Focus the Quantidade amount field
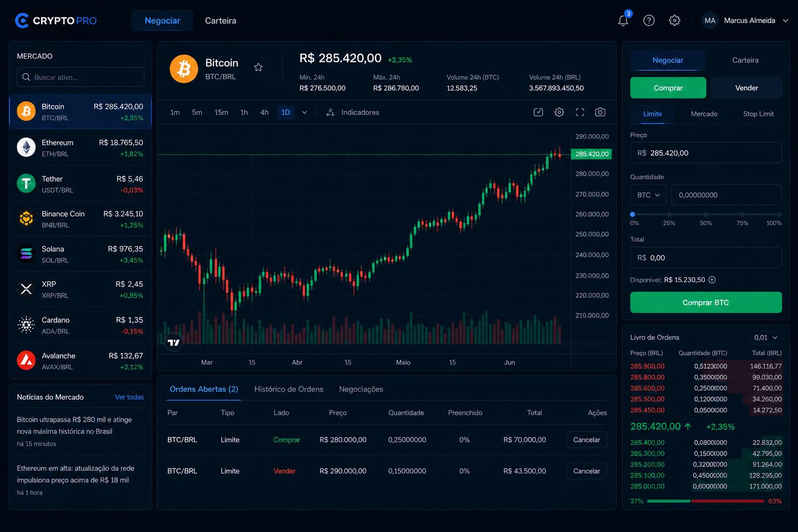 (726, 195)
